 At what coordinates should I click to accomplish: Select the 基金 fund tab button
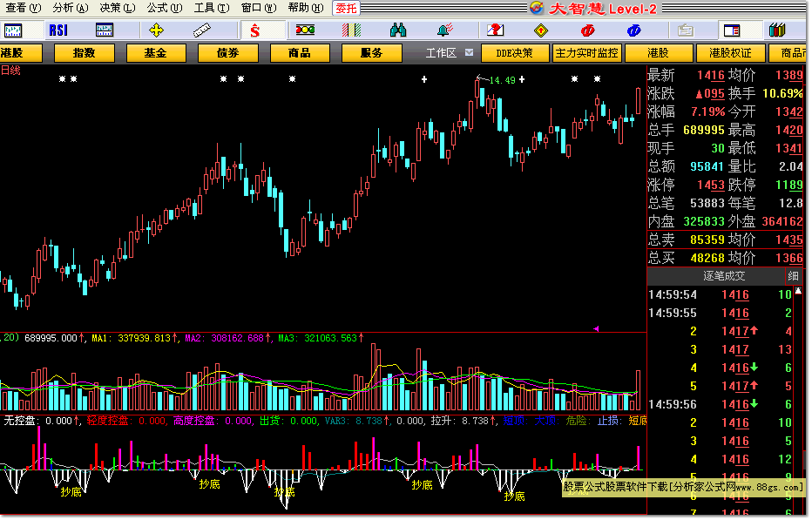click(x=156, y=53)
